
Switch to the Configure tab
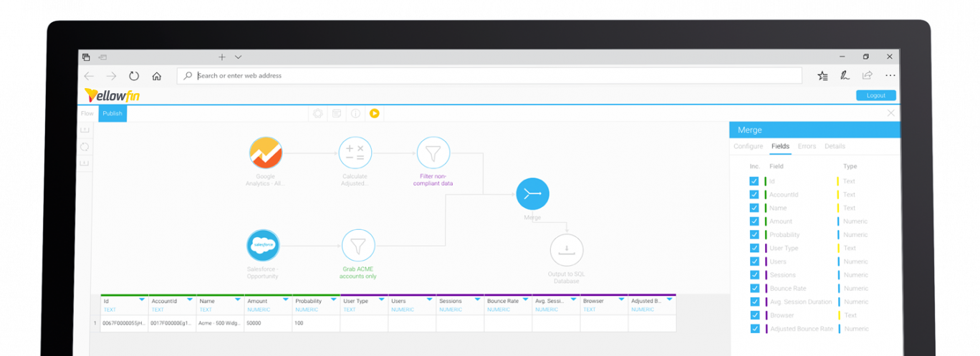[x=748, y=146]
